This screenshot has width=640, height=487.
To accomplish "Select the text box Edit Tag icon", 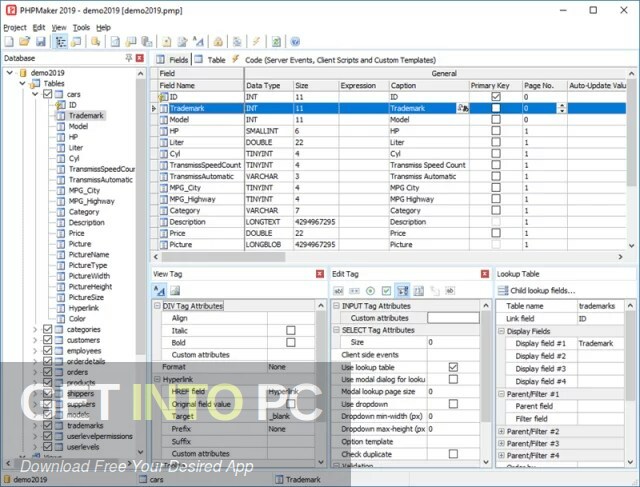I will coord(338,291).
